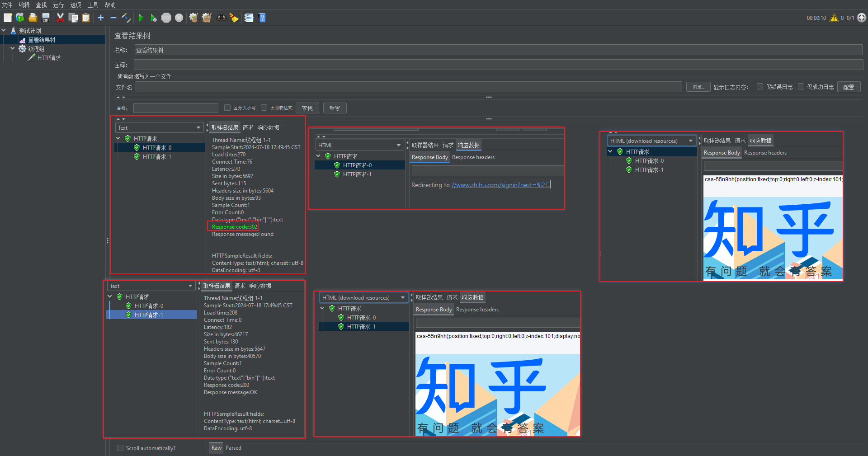This screenshot has width=868, height=456.
Task: Click the 文件名 filename input field
Action: (409, 87)
